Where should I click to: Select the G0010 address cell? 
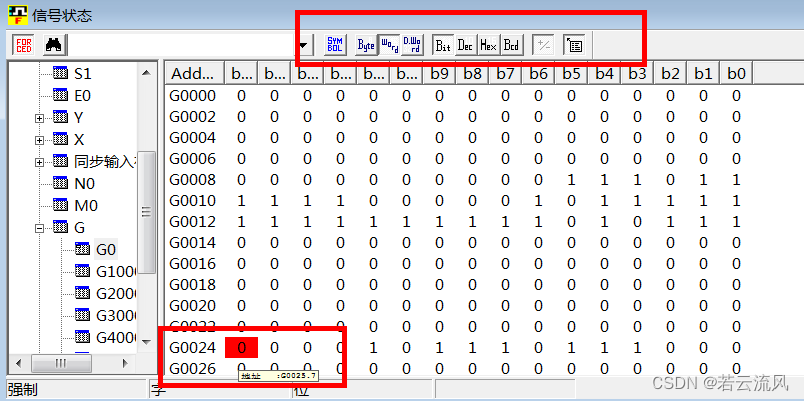[193, 201]
